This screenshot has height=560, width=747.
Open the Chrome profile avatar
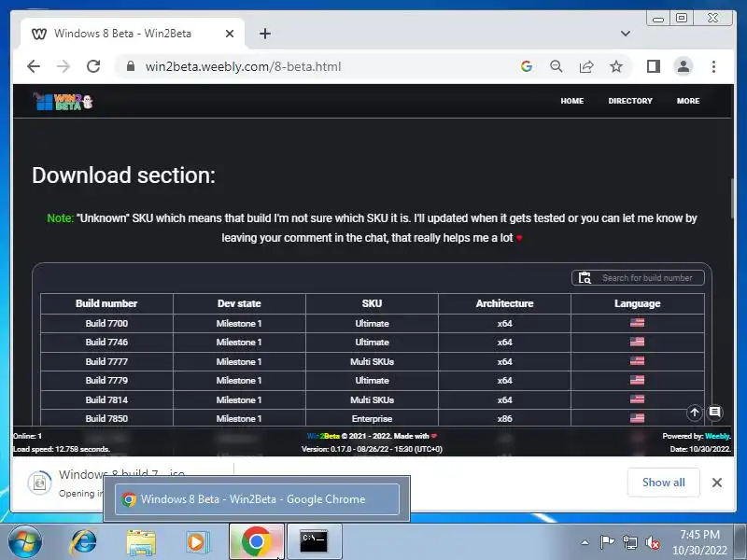tap(684, 66)
